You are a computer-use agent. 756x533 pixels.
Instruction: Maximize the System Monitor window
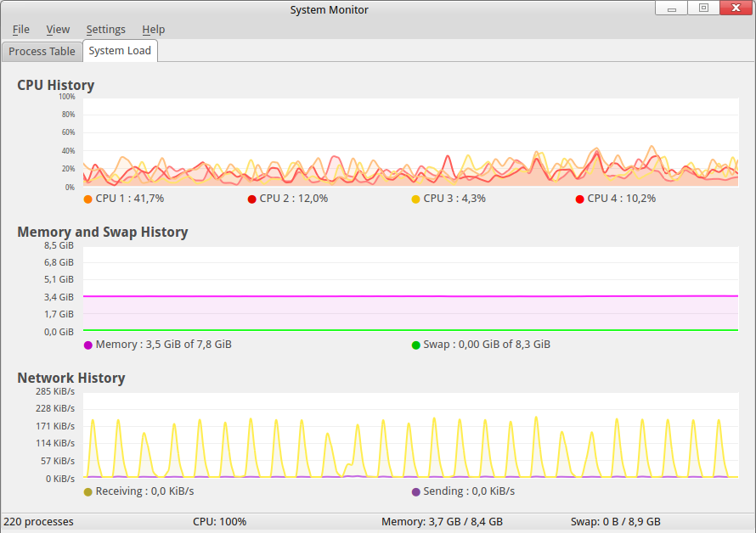point(703,8)
